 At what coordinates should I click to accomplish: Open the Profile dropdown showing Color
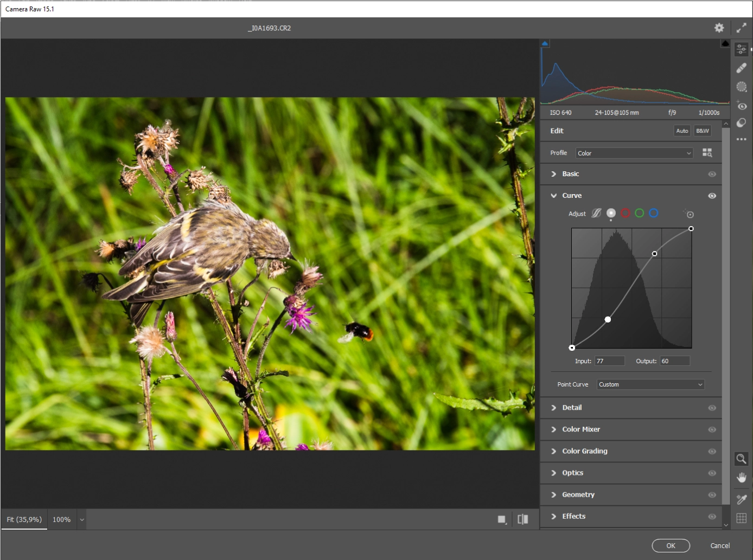pos(634,153)
